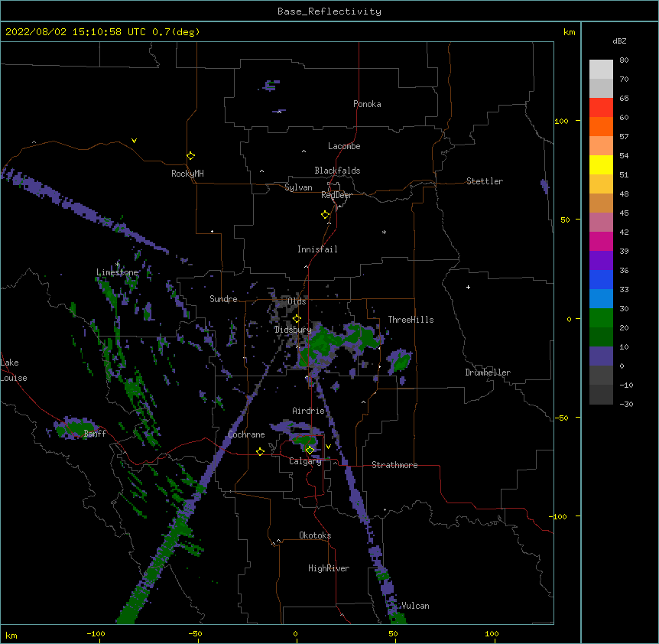
Task: Select the purple swatch between 39 and 36
Action: click(601, 260)
